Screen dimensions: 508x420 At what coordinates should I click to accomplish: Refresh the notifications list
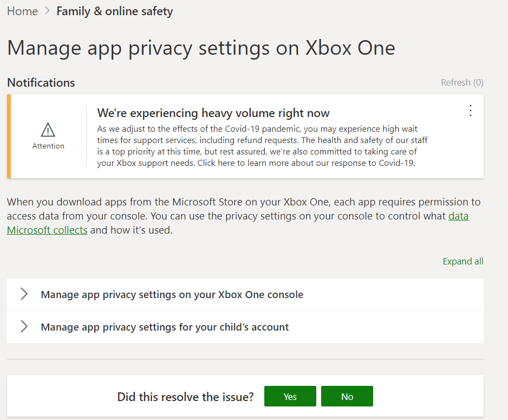[x=462, y=82]
